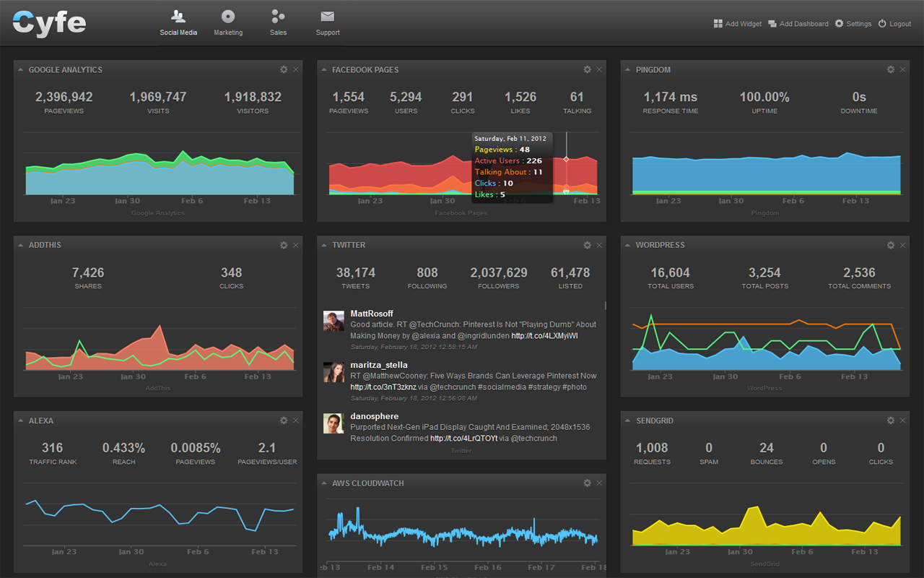Click the Pingdom widget gear icon
The image size is (924, 578).
[x=891, y=69]
